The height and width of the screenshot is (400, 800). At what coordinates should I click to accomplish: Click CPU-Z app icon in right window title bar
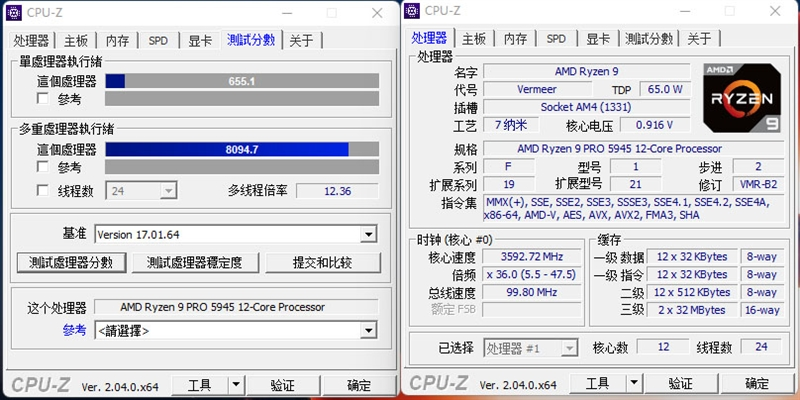coord(412,11)
